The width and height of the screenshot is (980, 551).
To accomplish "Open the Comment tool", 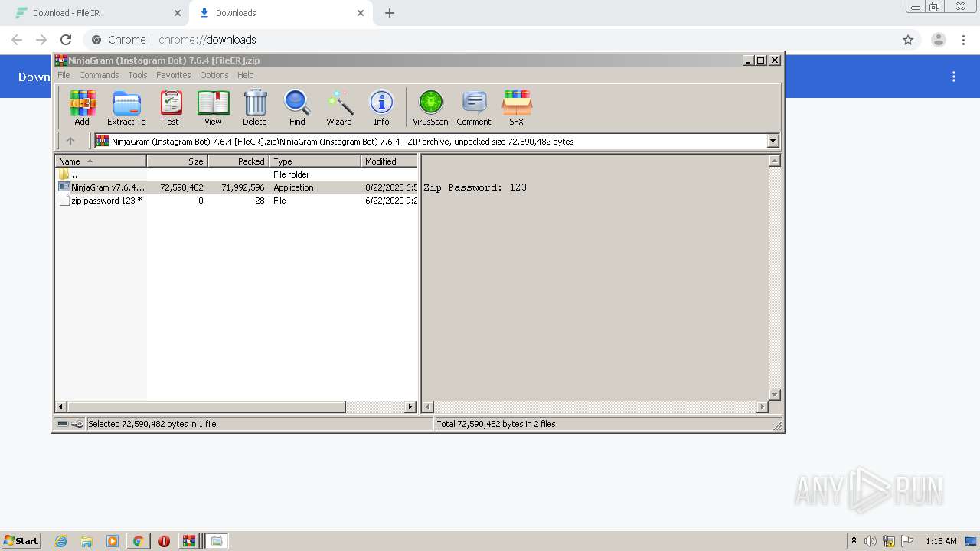I will (x=474, y=107).
